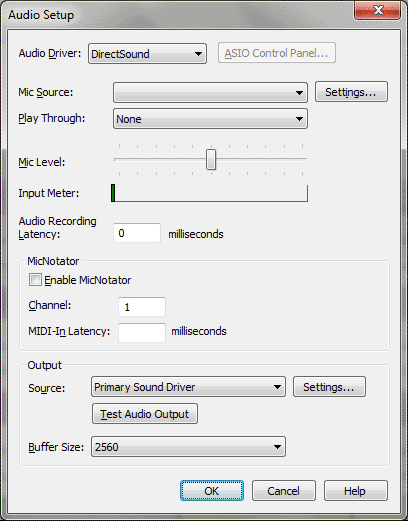Image resolution: width=408 pixels, height=521 pixels.
Task: Expand the Mic Source combo box
Action: (210, 92)
